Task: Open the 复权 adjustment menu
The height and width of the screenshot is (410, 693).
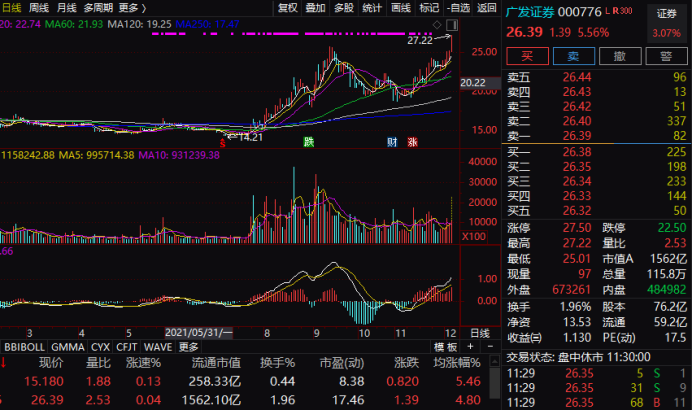Action: point(288,8)
